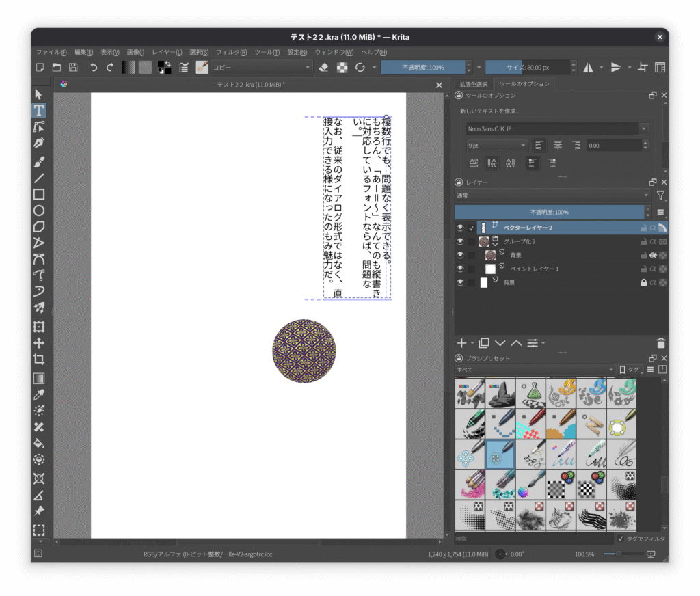Select the Freehand Brush tool
Image resolution: width=700 pixels, height=596 pixels.
click(x=39, y=161)
